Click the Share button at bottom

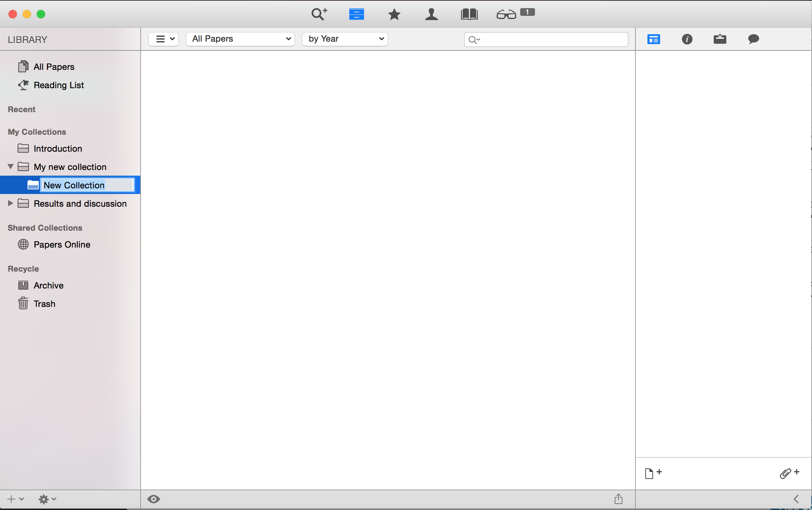[619, 499]
